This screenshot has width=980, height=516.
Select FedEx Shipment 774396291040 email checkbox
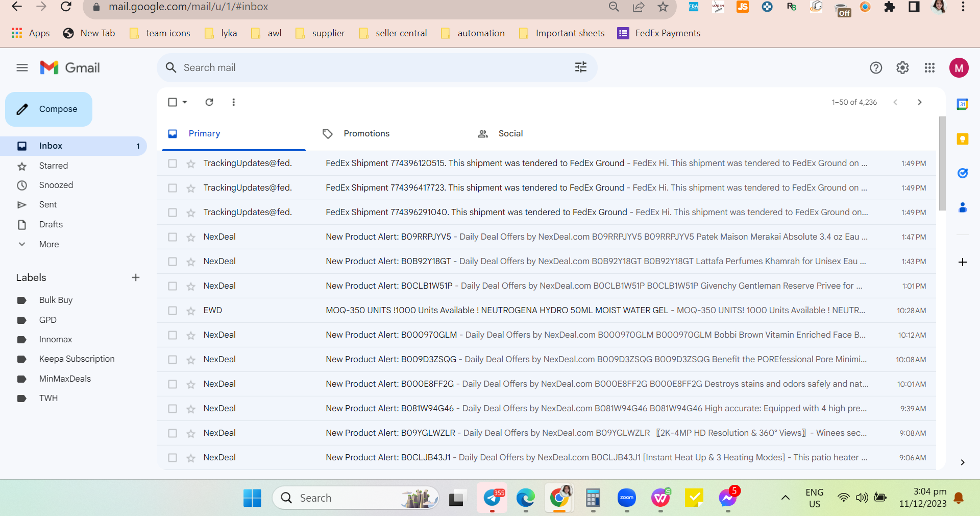tap(173, 213)
